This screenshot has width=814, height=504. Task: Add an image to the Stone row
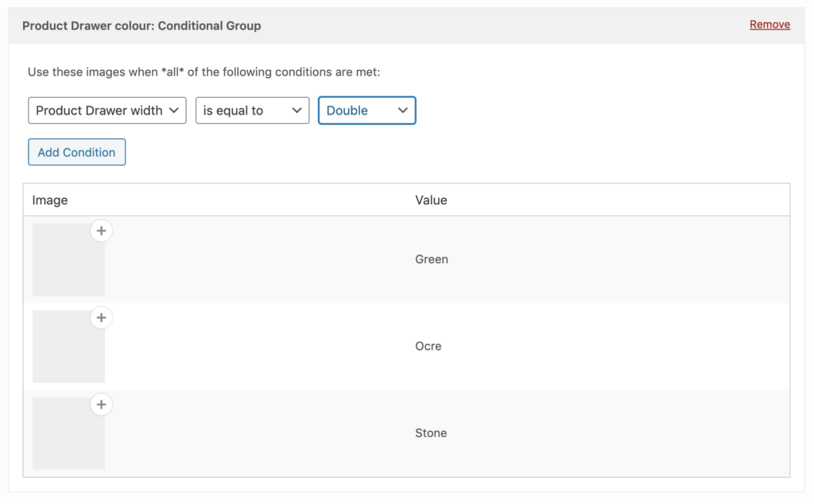coord(101,405)
